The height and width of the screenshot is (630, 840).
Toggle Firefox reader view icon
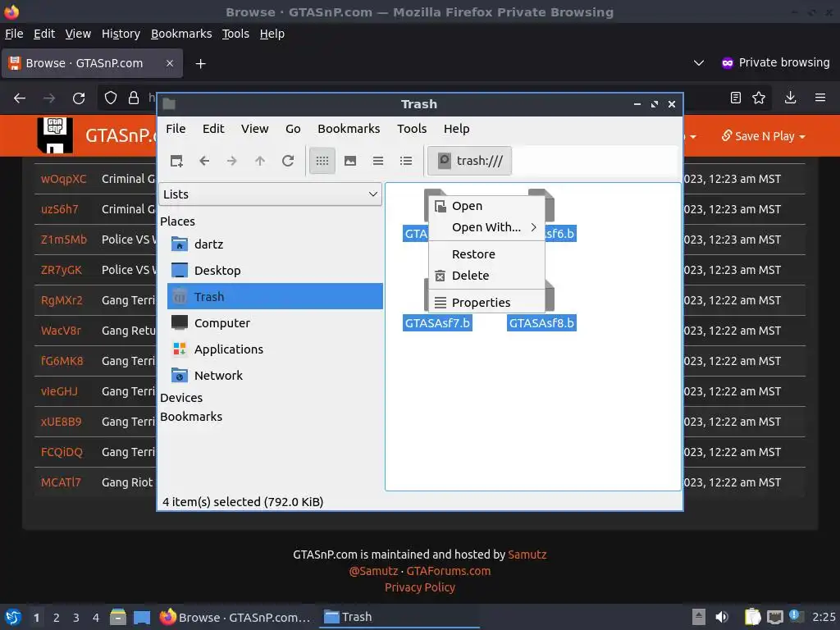[x=736, y=98]
